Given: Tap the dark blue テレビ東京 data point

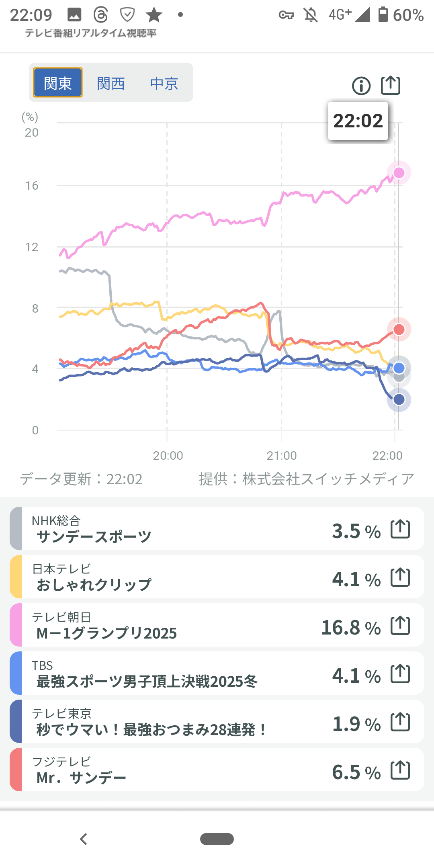Looking at the screenshot, I should click(399, 399).
